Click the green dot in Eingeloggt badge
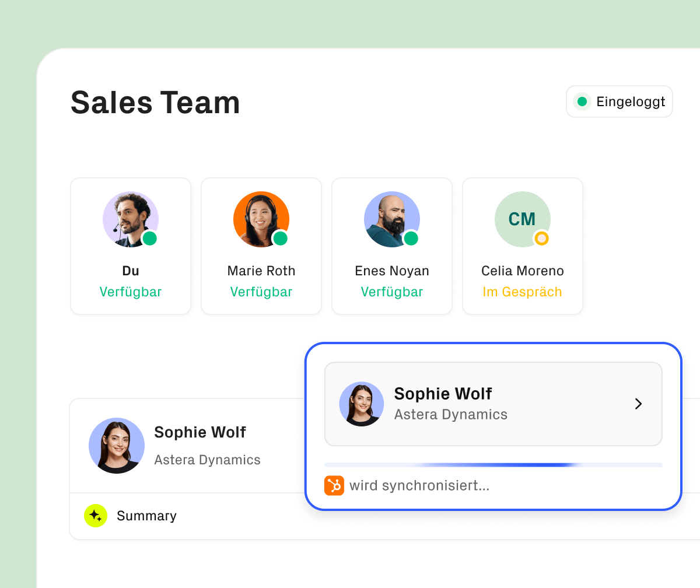The width and height of the screenshot is (700, 588). [582, 102]
